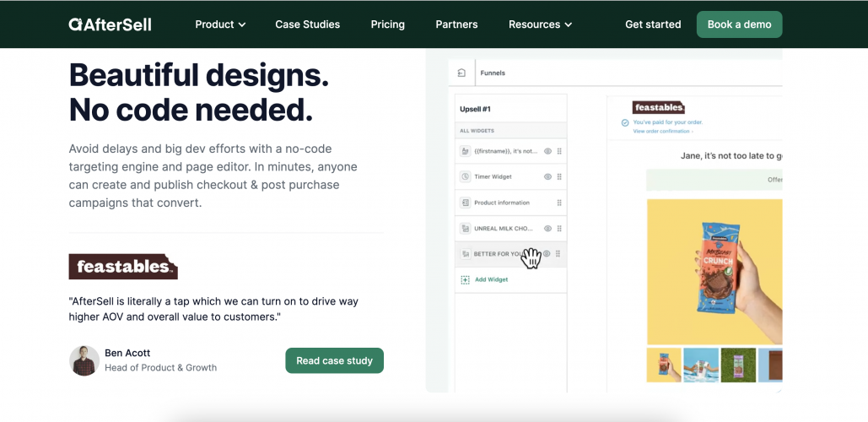This screenshot has height=422, width=868.
Task: Click the BETTER FOR YOU drag handle
Action: pyautogui.click(x=558, y=254)
